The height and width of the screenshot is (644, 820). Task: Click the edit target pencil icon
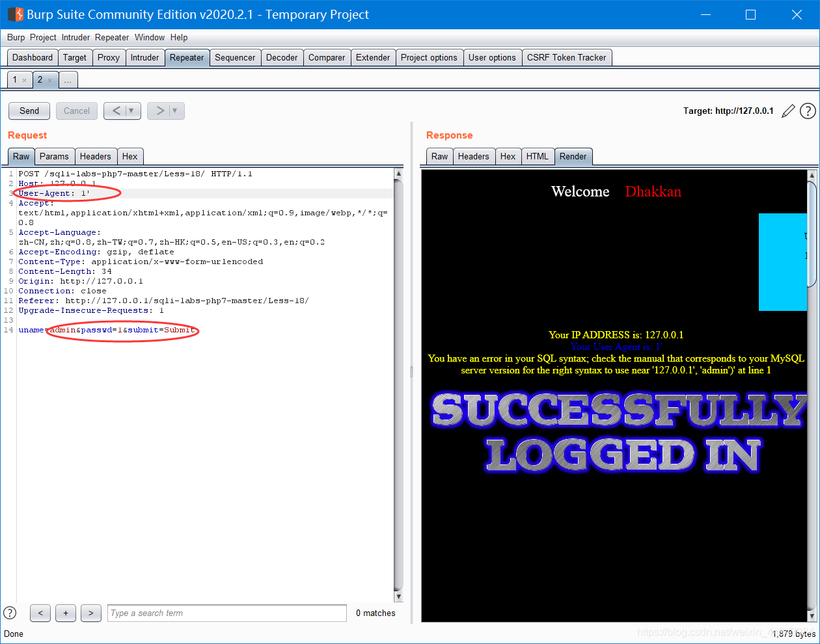(788, 111)
